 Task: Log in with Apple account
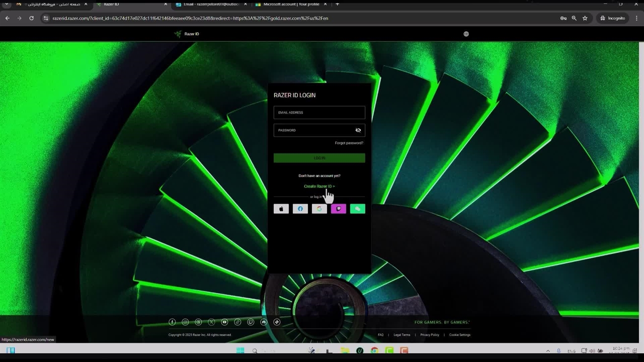[x=281, y=209]
